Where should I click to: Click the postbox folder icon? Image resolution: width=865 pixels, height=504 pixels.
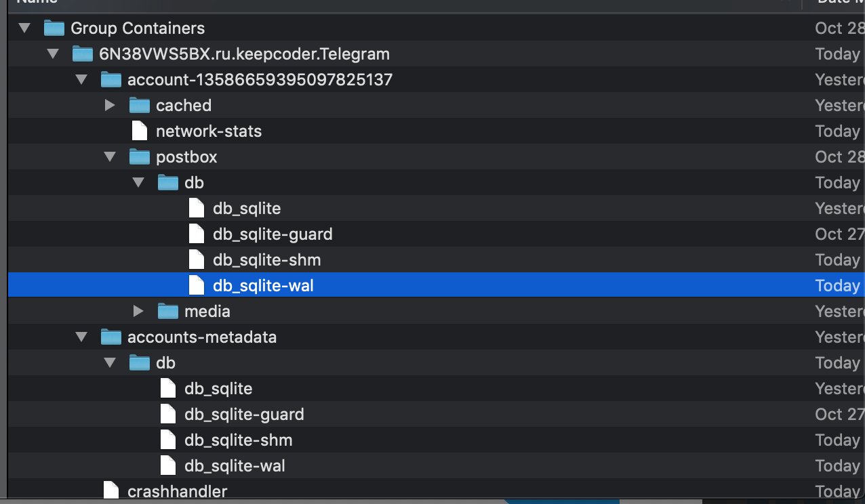pyautogui.click(x=139, y=156)
